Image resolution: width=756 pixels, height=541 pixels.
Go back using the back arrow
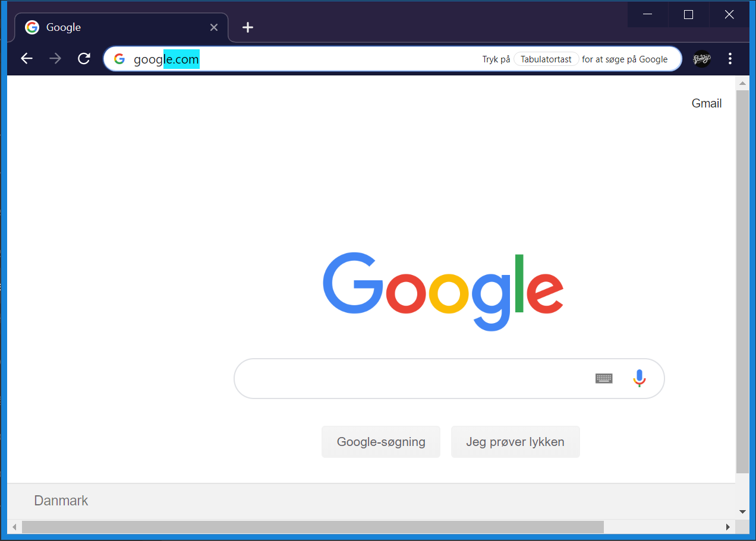[x=27, y=59]
